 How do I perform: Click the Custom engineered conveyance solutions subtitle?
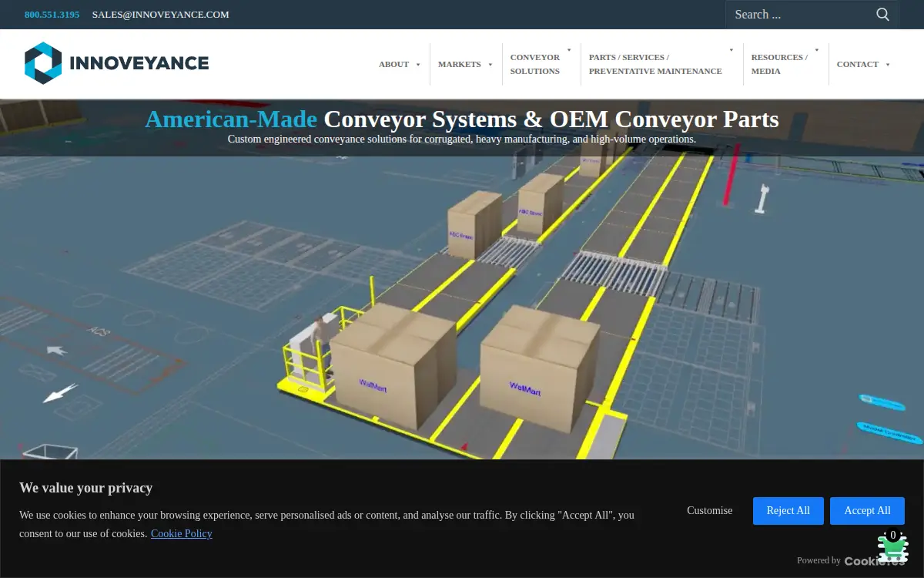[x=462, y=139]
